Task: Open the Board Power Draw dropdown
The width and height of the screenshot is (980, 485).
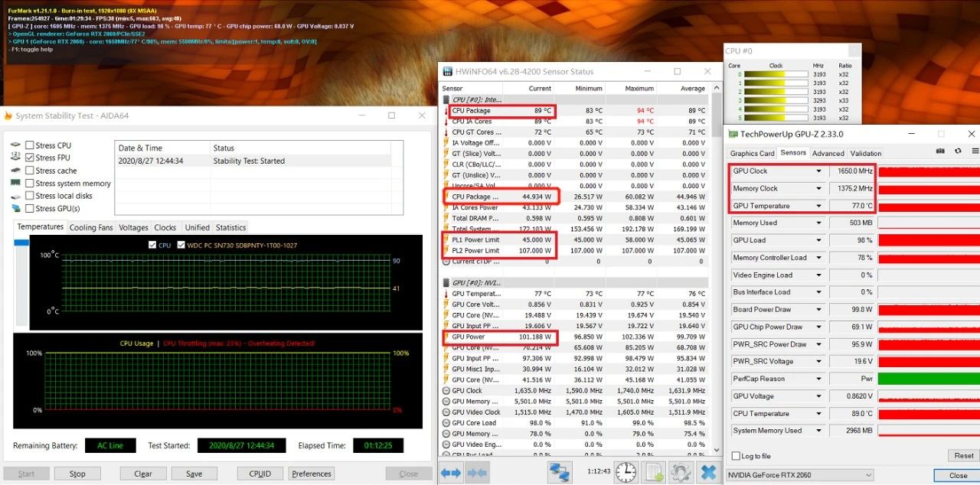Action: pyautogui.click(x=818, y=310)
